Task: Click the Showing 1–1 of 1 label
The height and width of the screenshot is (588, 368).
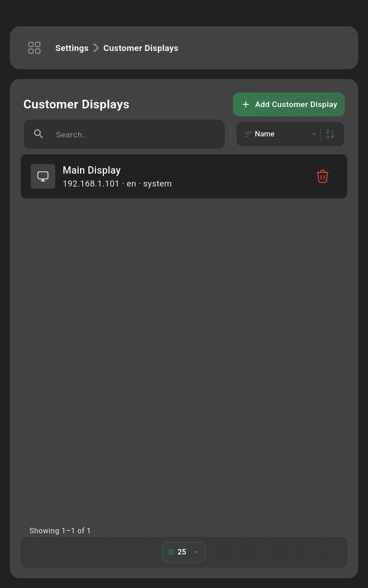Action: point(60,531)
